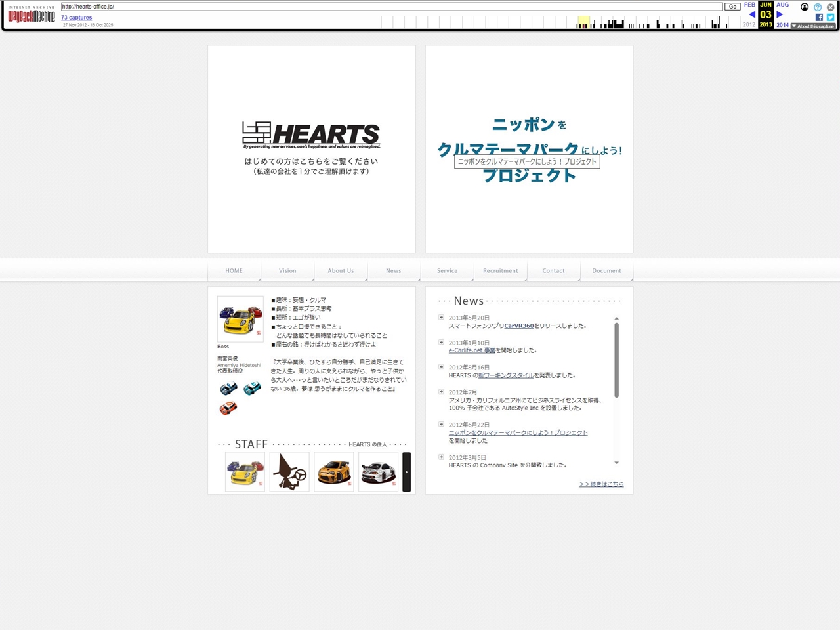Share capture on Twitter
The width and height of the screenshot is (840, 630).
830,18
